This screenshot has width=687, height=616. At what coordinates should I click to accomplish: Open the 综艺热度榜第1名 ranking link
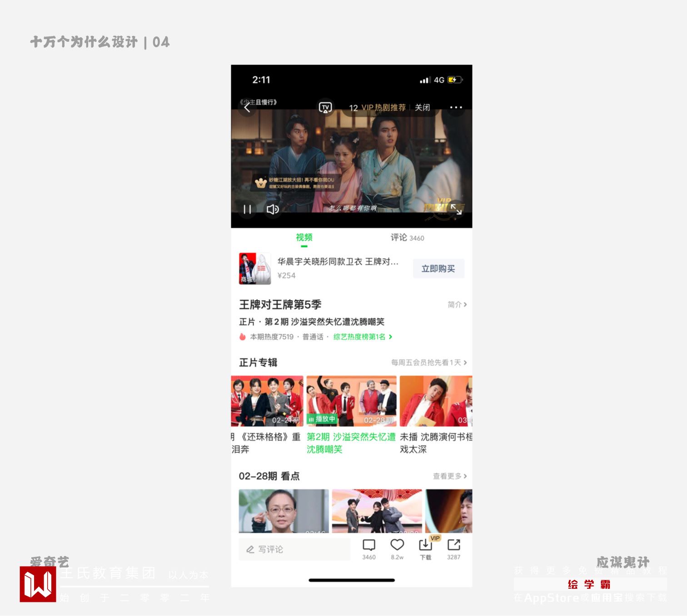pos(363,337)
